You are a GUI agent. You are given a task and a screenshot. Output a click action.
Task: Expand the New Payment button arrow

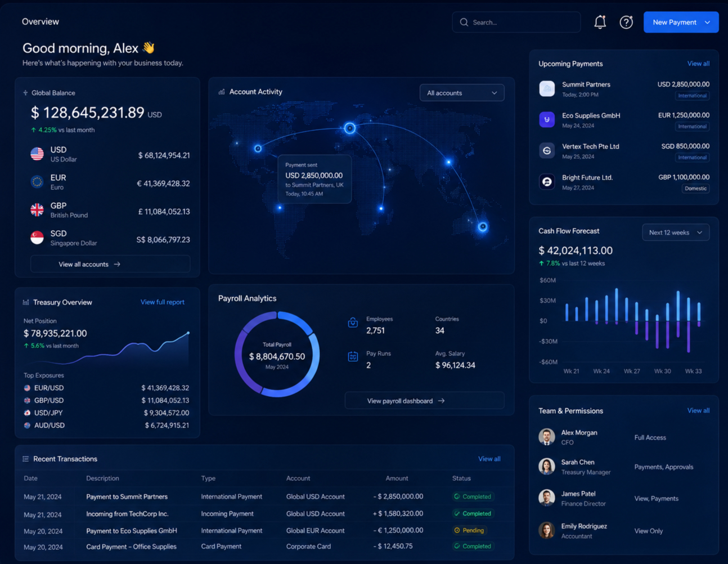(708, 23)
